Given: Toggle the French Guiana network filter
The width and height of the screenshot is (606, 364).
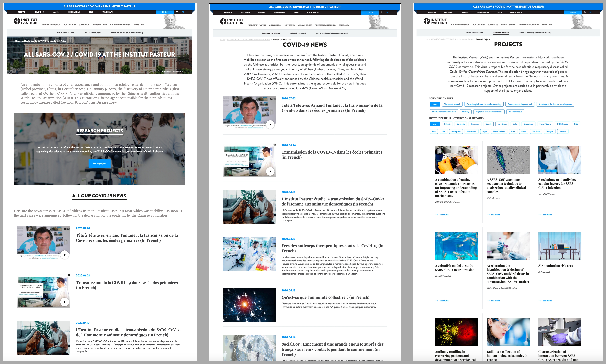Looking at the screenshot, I should [545, 124].
